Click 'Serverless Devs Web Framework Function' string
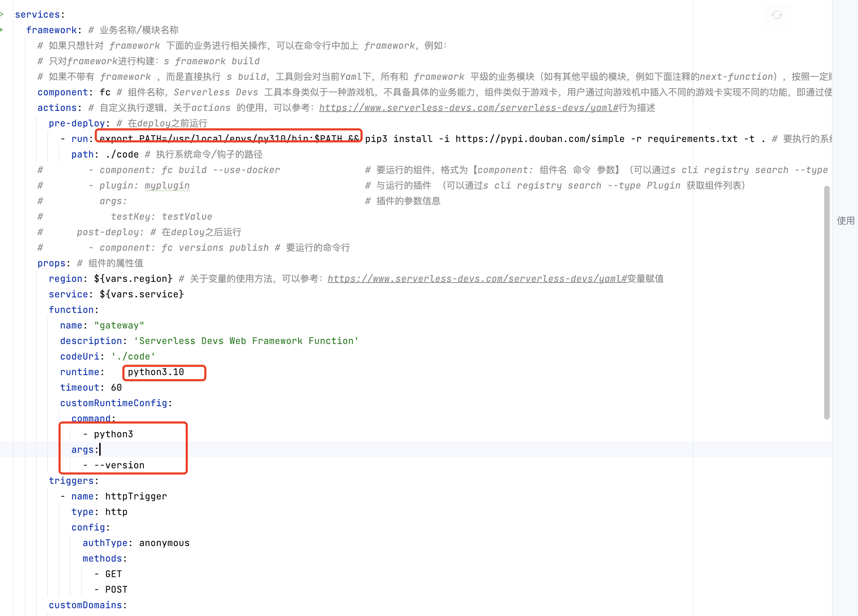Screen dimensions: 858x616 click(x=246, y=341)
